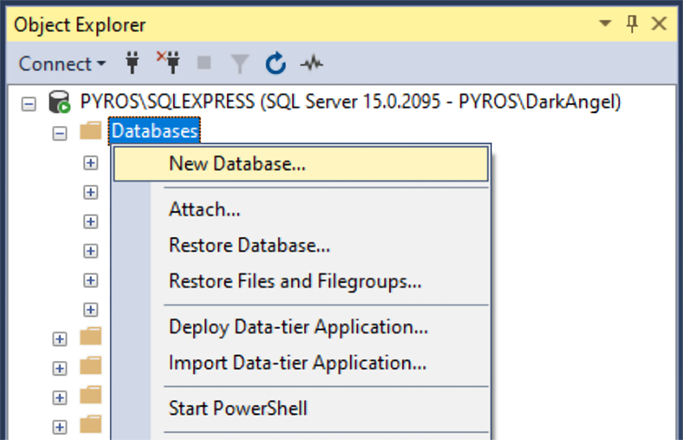The height and width of the screenshot is (440, 683).
Task: Click the Stop square icon in toolbar
Action: click(x=204, y=63)
